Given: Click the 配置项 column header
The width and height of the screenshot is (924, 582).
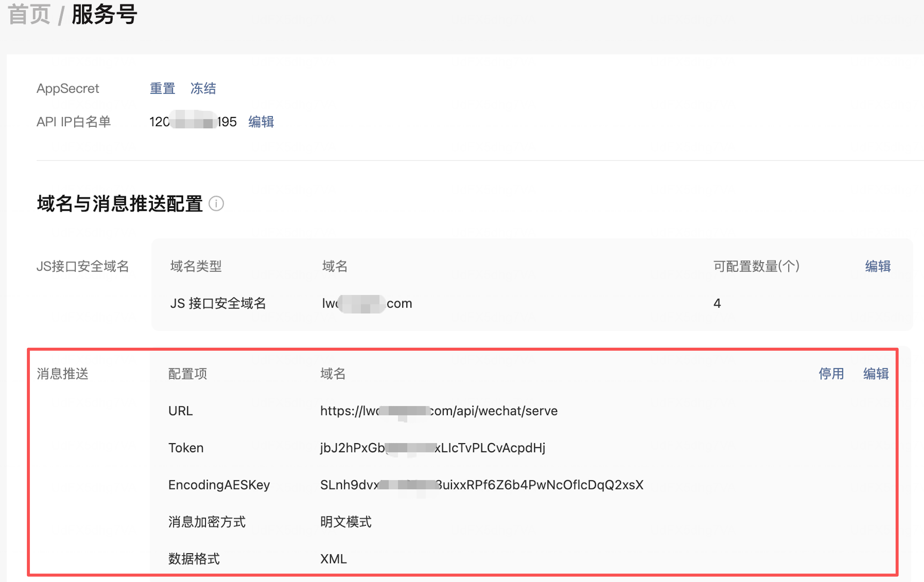Looking at the screenshot, I should click(187, 373).
